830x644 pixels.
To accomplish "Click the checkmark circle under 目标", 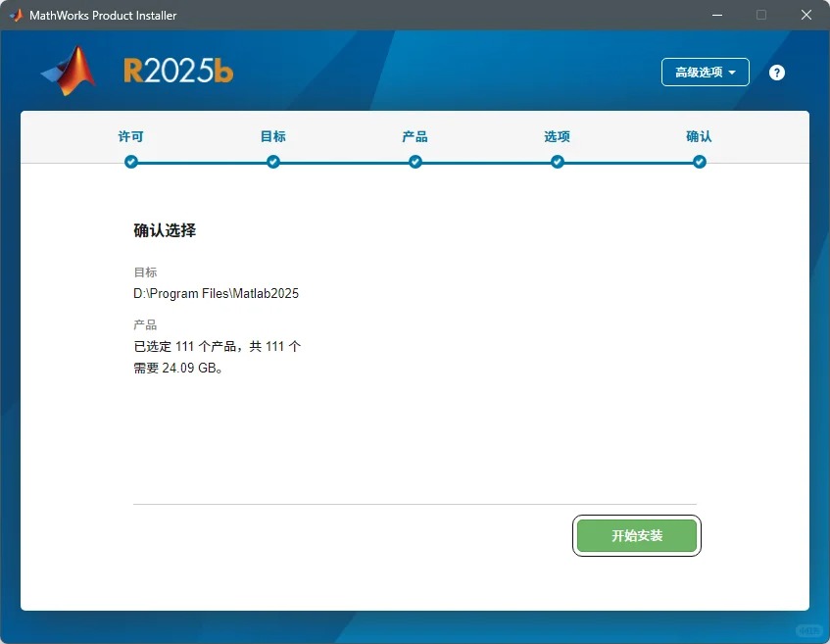I will 272,162.
